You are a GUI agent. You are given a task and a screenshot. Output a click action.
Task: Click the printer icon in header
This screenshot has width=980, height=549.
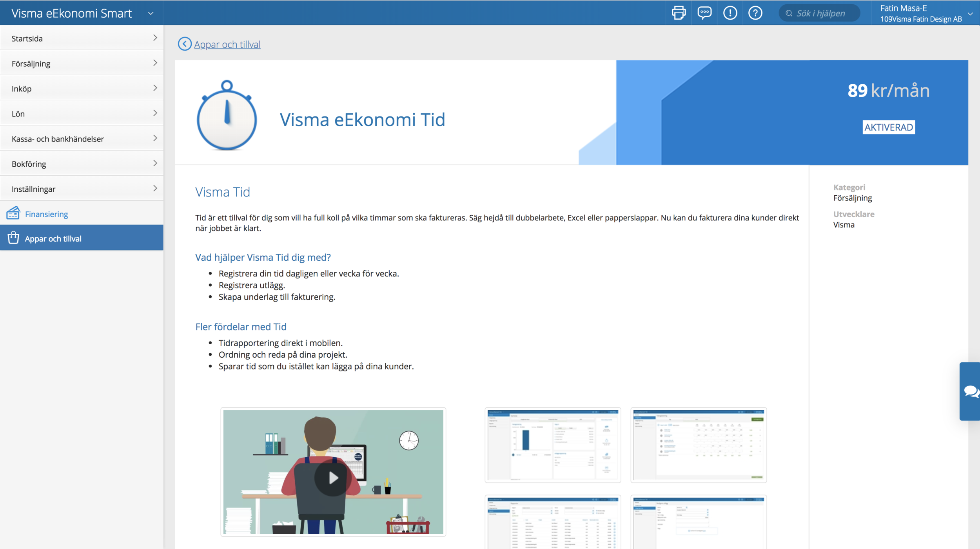(x=679, y=13)
